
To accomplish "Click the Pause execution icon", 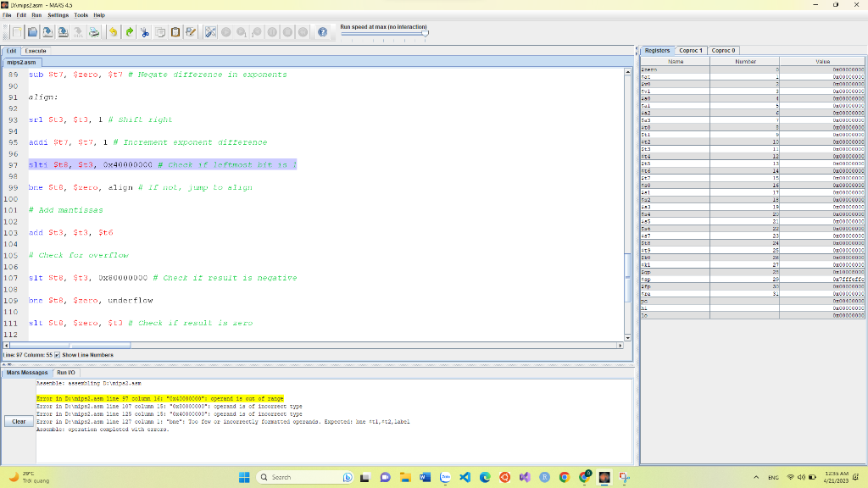I will (272, 32).
